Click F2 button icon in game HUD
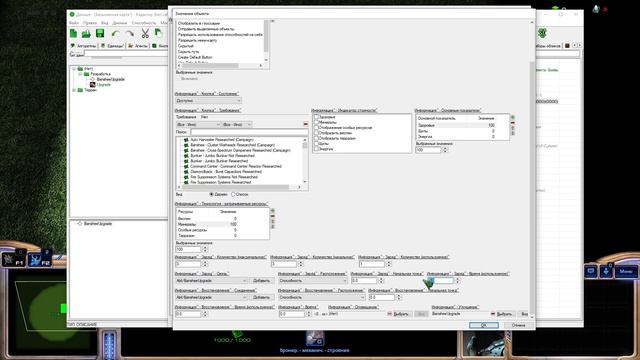The height and width of the screenshot is (360, 640). click(40, 260)
